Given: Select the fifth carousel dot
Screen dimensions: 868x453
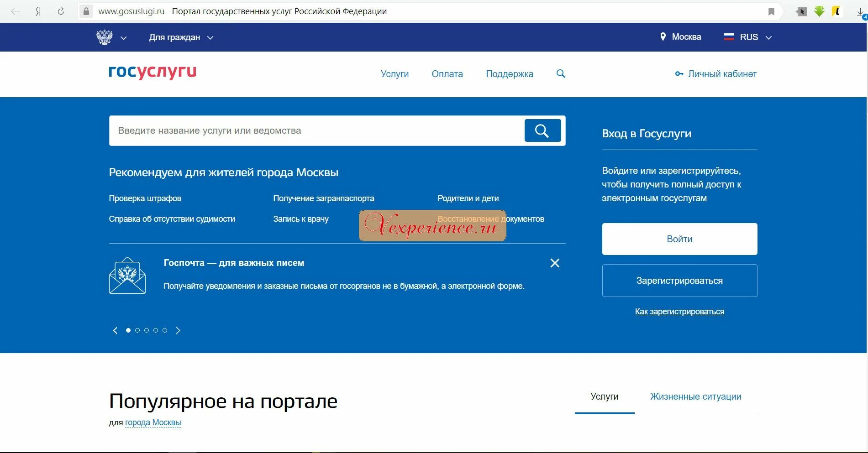Looking at the screenshot, I should [x=165, y=330].
